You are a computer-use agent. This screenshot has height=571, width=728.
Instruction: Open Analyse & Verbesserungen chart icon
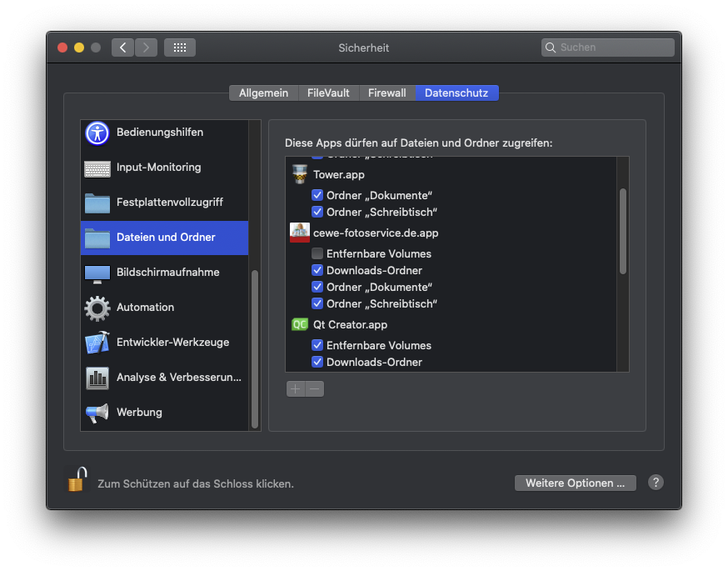[x=97, y=378]
